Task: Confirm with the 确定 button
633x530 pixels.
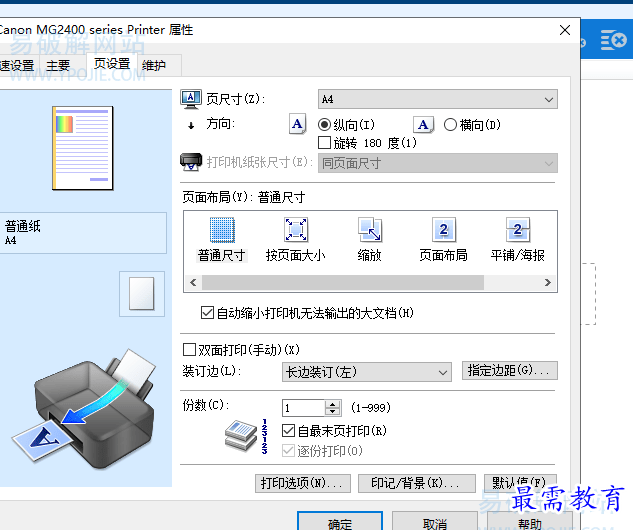Action: 340,523
